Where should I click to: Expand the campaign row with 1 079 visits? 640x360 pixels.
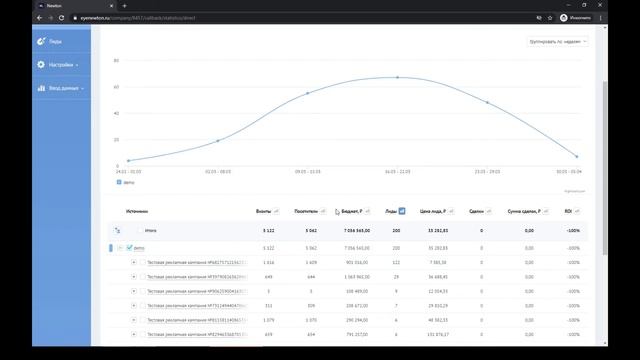[x=133, y=320]
